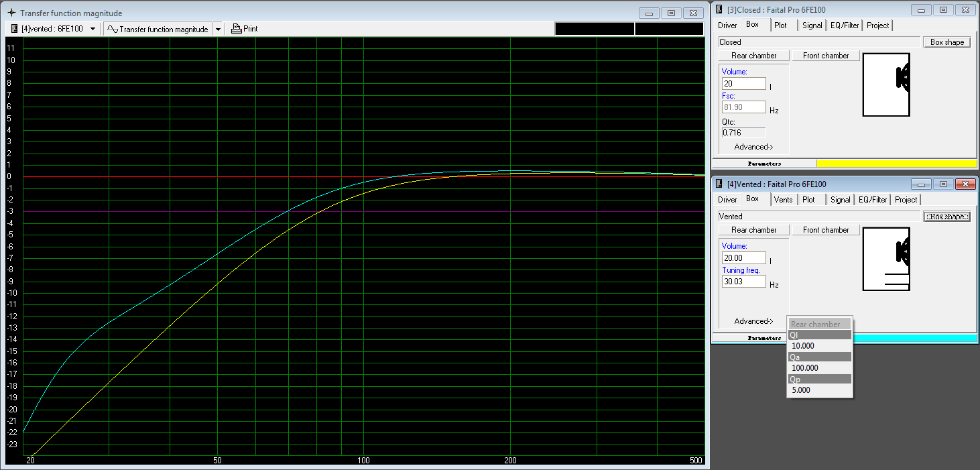This screenshot has width=980, height=470.
Task: Click the Volume field showing 20 in Closed window
Action: [x=743, y=84]
